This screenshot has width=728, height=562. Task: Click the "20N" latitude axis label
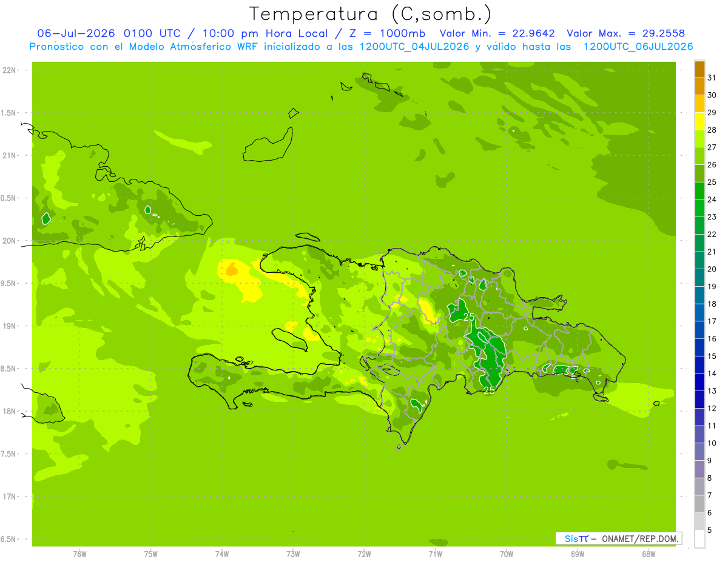(8, 241)
